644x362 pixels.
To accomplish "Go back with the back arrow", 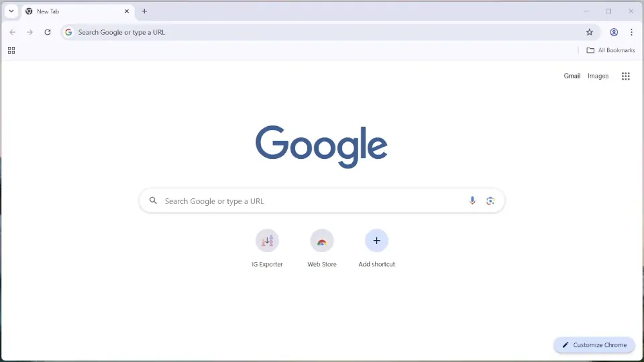I will coord(12,32).
